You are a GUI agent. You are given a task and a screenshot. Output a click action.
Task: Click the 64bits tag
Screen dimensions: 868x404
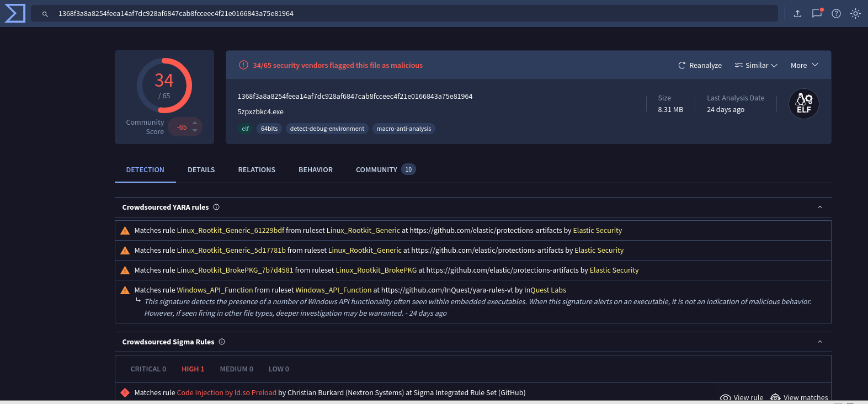pos(269,129)
